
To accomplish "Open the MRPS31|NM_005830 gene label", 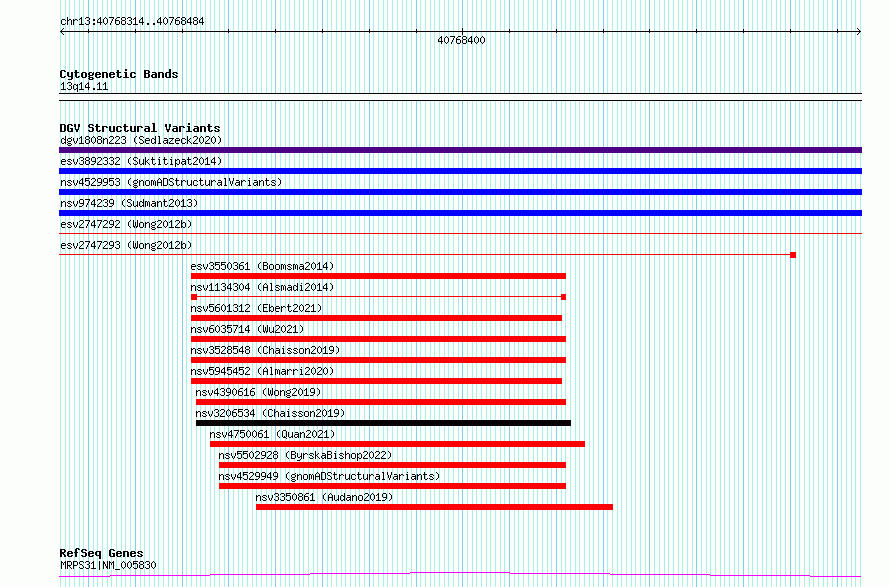I will point(108,565).
